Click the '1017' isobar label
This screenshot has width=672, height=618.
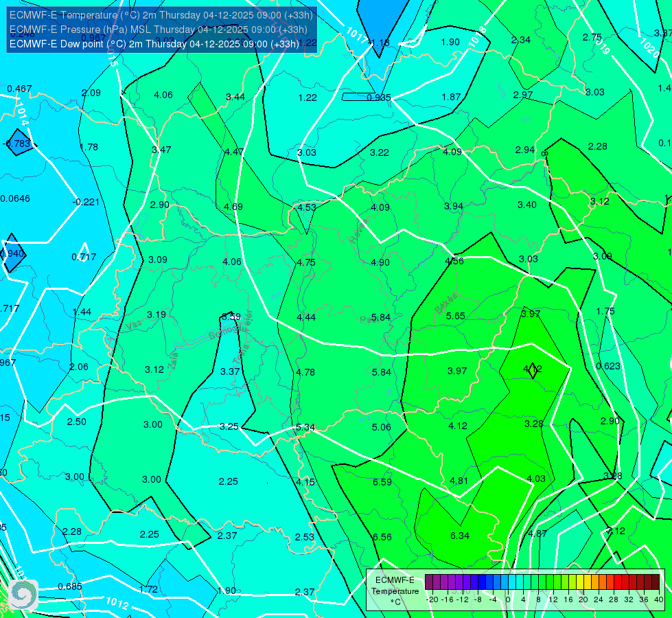pyautogui.click(x=356, y=35)
